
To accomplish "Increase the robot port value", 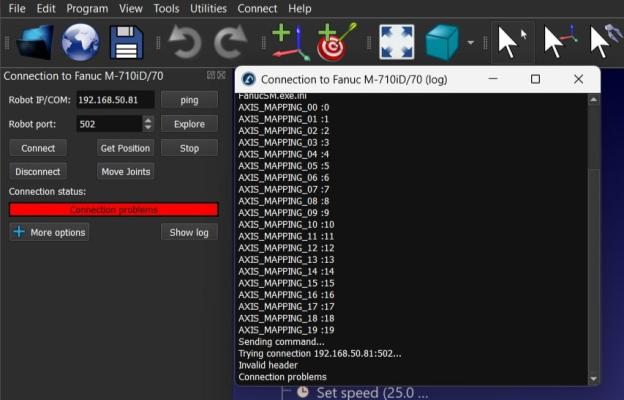I will coord(148,120).
